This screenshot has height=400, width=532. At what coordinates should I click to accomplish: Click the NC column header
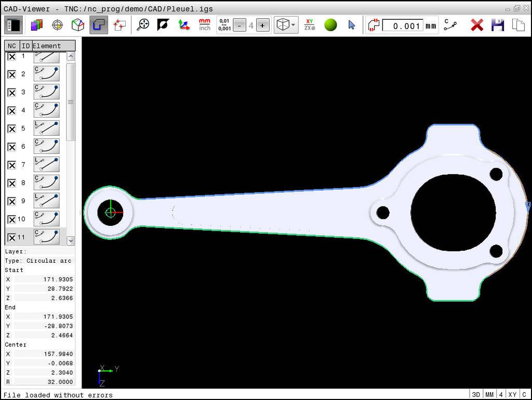[12, 46]
